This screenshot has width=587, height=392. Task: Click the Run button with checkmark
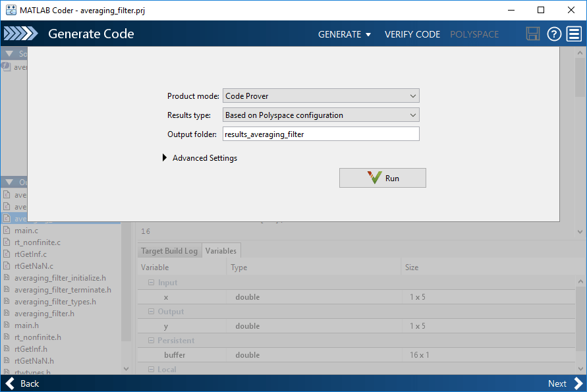point(383,178)
